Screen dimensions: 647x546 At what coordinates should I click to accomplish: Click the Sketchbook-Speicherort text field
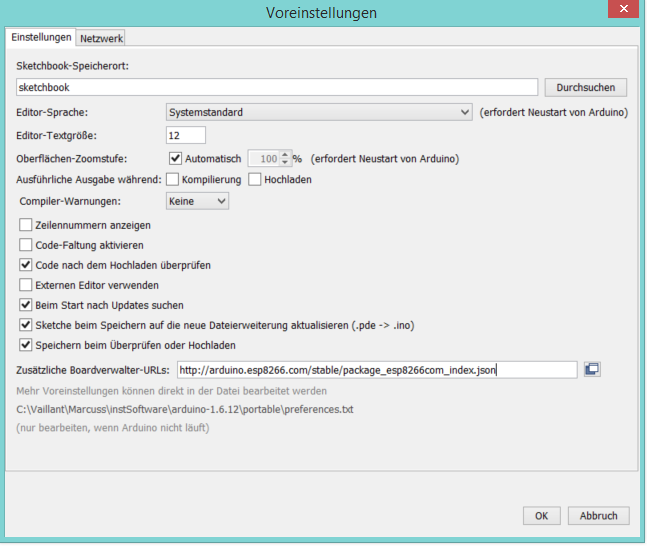pos(277,88)
